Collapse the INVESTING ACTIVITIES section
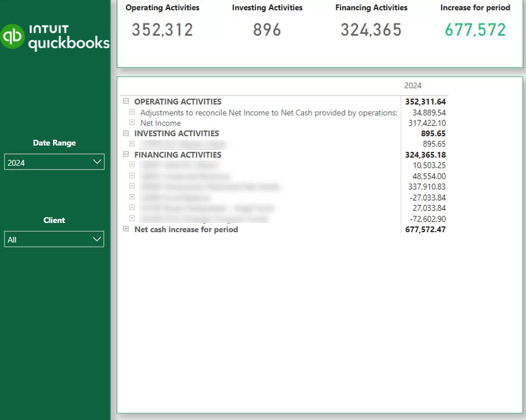This screenshot has width=526, height=420. [126, 133]
